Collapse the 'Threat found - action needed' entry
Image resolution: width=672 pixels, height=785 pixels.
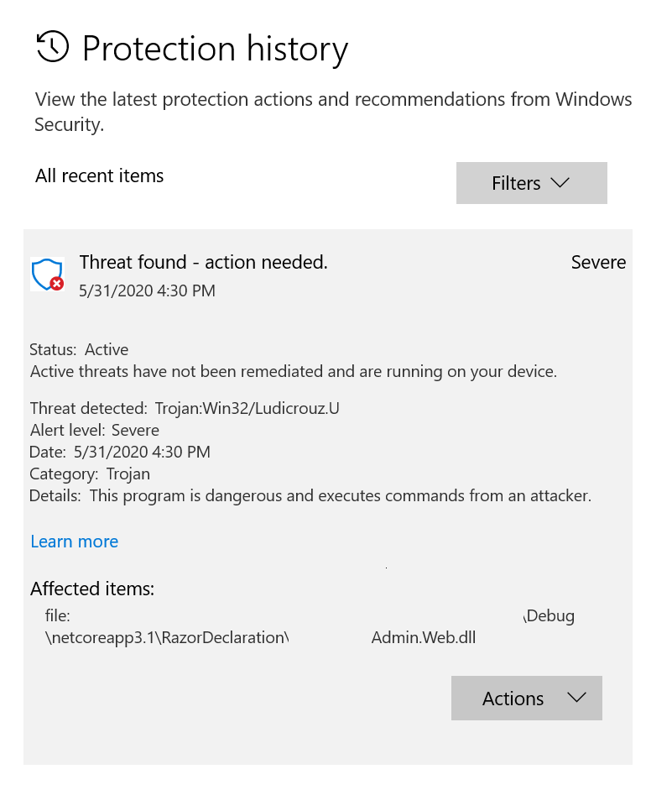click(x=203, y=263)
